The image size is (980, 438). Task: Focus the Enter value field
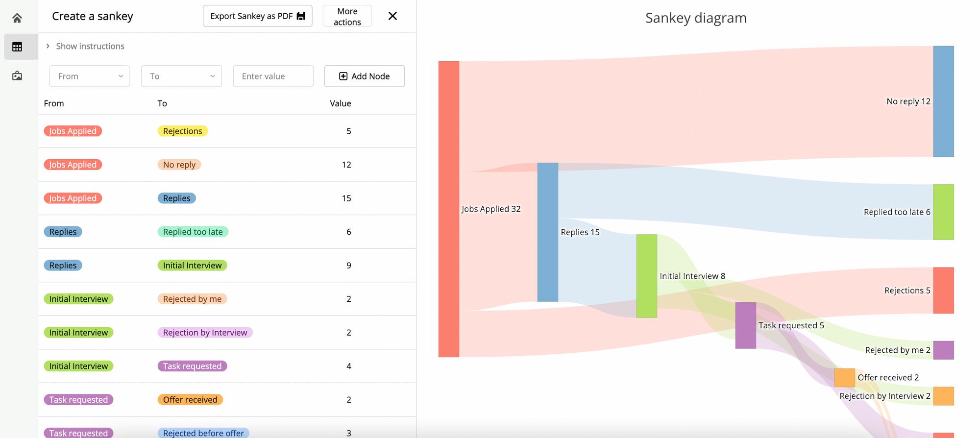click(273, 76)
